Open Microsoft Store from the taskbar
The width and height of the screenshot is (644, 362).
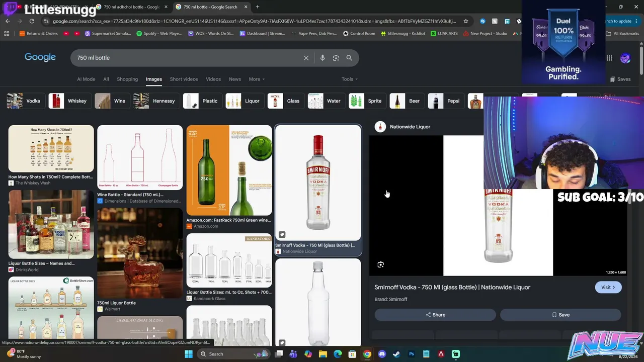pos(352,354)
